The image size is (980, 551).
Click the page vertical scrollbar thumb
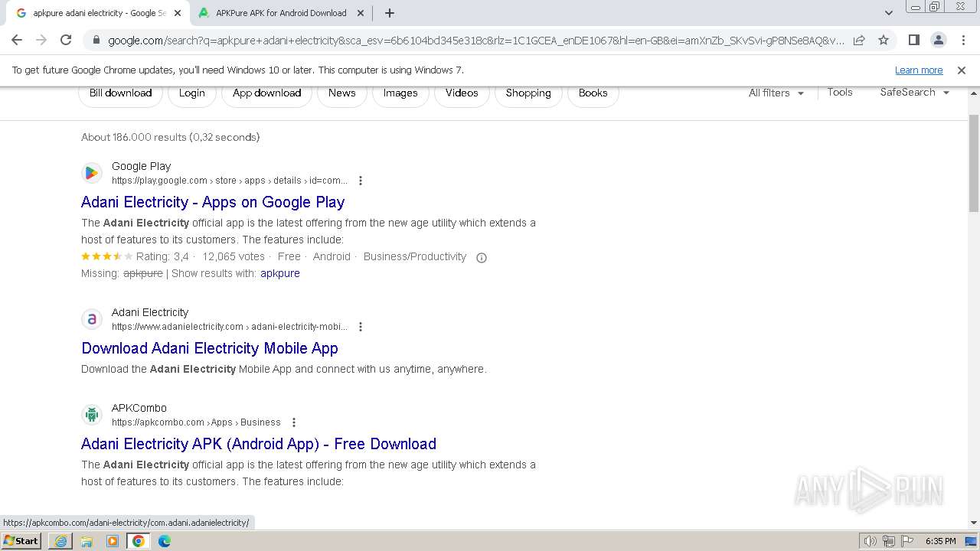pos(974,163)
